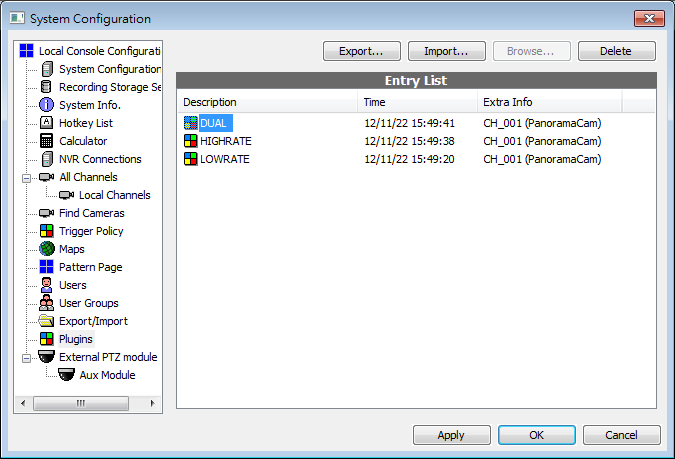Viewport: 675px width, 459px height.
Task: Sort by the Extra Info column header
Action: coord(549,102)
